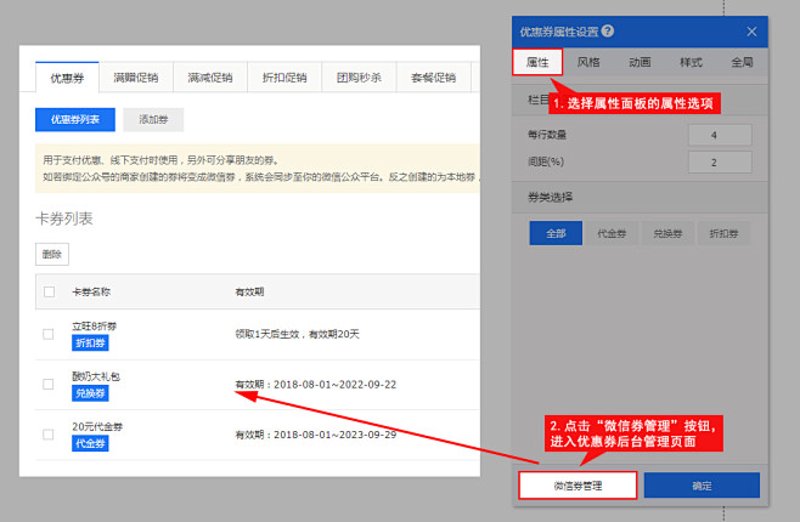Click the 20元代金券 coupon name

(97, 427)
